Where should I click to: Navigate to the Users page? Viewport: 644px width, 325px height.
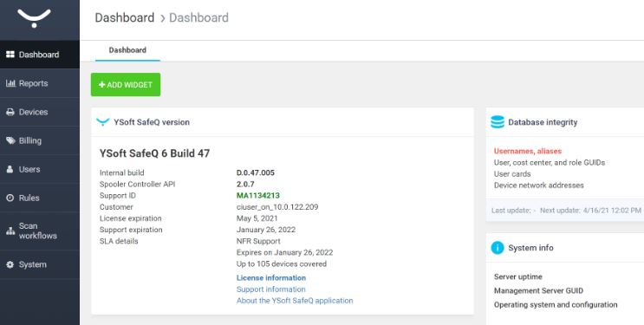point(40,169)
